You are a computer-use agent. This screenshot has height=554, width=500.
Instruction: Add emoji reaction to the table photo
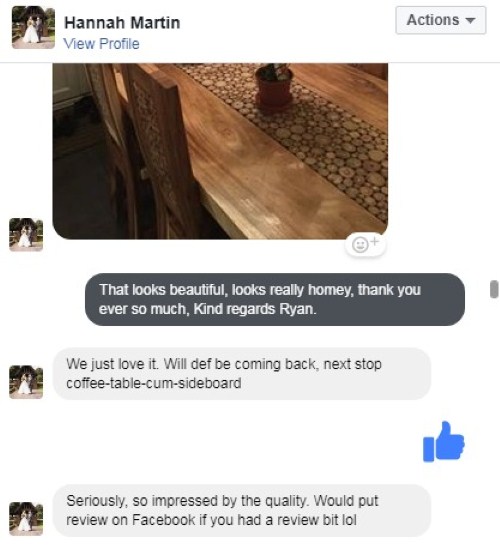(x=365, y=244)
